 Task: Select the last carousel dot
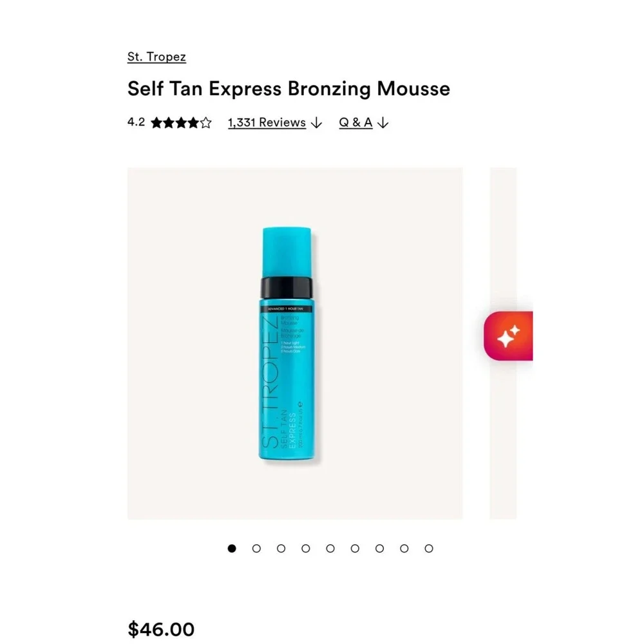click(429, 548)
